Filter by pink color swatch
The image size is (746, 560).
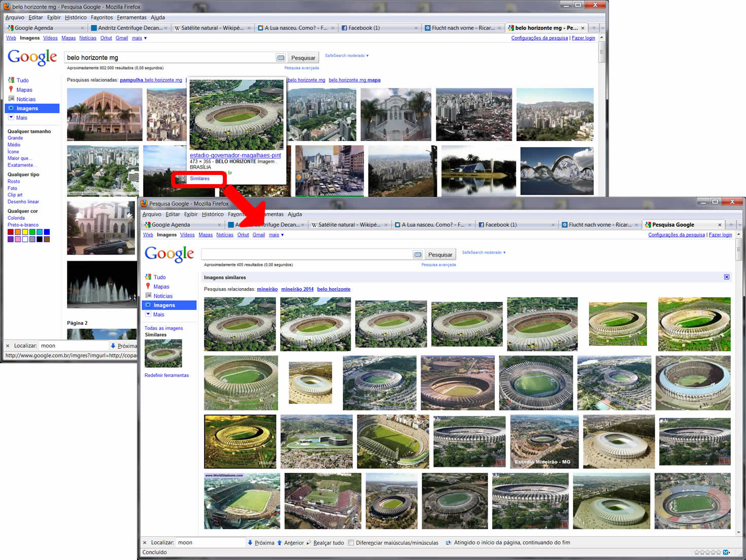(x=18, y=239)
